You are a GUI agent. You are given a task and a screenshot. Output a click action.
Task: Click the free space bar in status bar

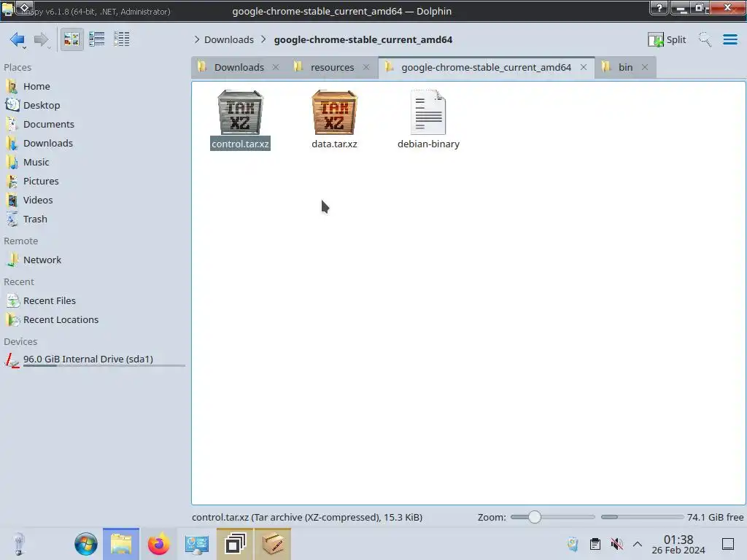642,517
